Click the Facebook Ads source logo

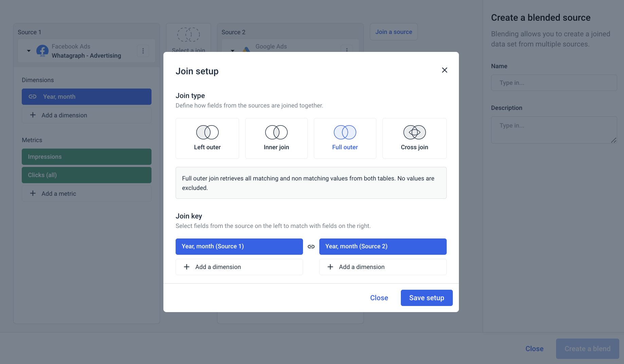42,51
